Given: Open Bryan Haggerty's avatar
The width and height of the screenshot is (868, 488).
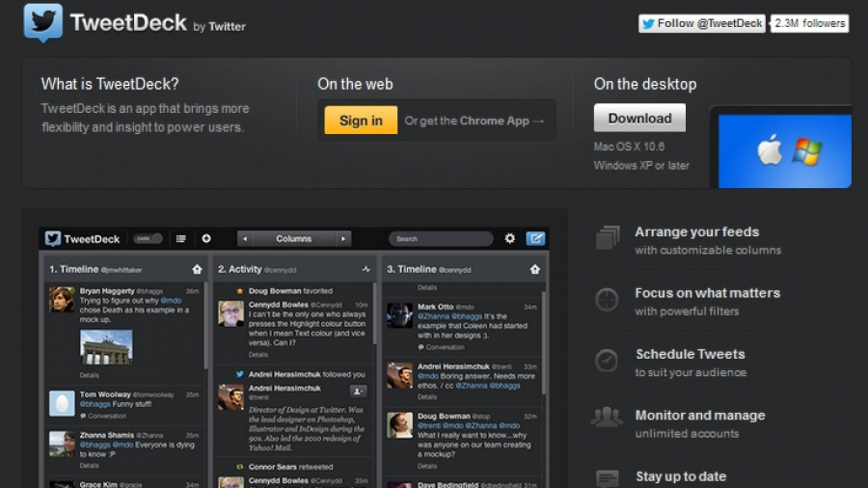Looking at the screenshot, I should pos(62,299).
